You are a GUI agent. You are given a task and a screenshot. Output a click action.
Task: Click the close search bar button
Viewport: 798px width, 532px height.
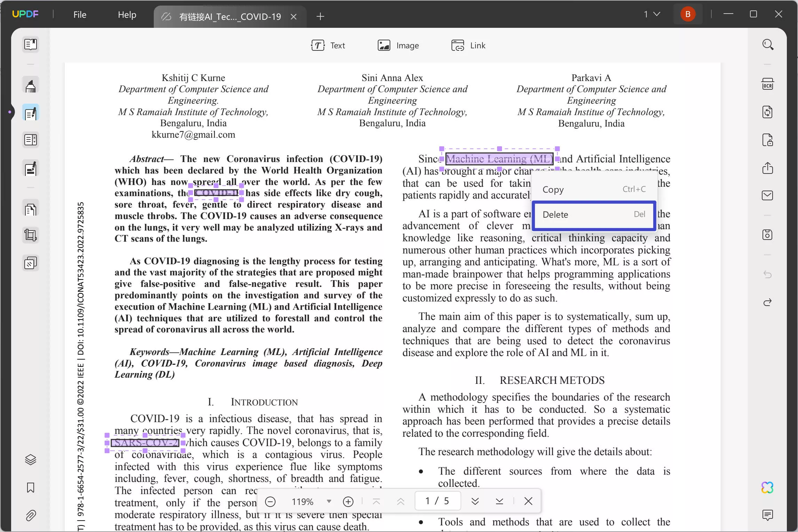click(x=528, y=501)
